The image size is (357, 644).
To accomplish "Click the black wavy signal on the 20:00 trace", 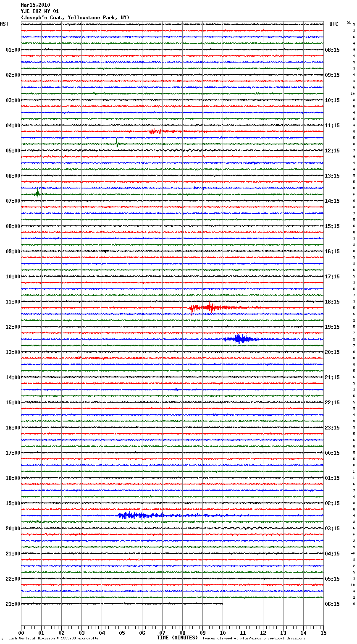I will pyautogui.click(x=244, y=528).
